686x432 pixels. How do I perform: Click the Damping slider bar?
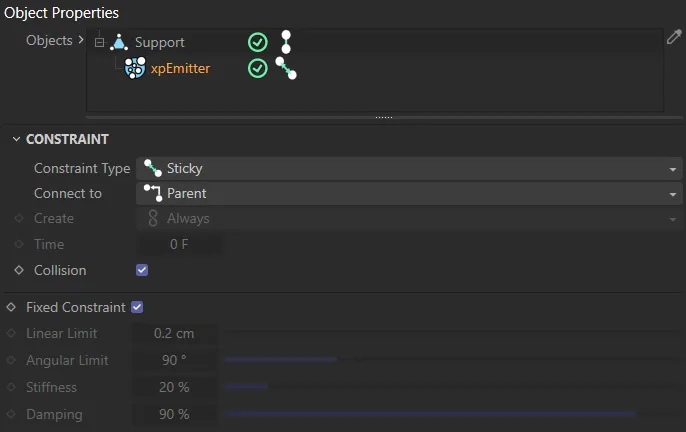430,413
